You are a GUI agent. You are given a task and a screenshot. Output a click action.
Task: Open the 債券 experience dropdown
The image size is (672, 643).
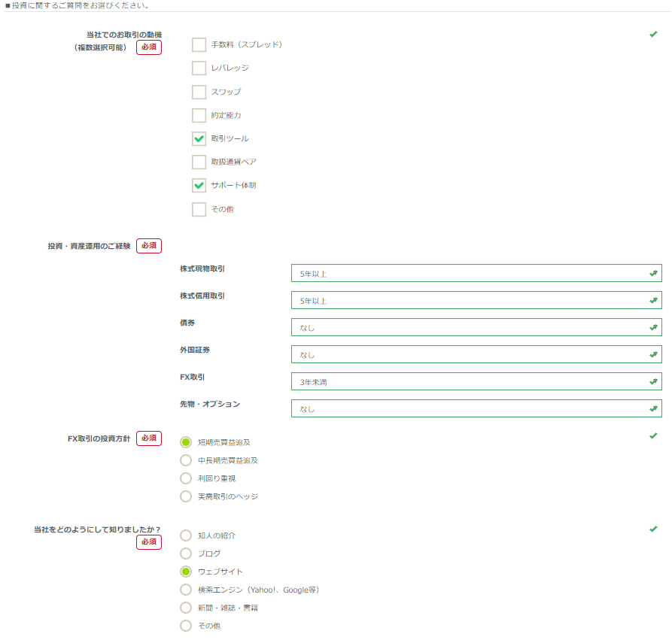(476, 328)
